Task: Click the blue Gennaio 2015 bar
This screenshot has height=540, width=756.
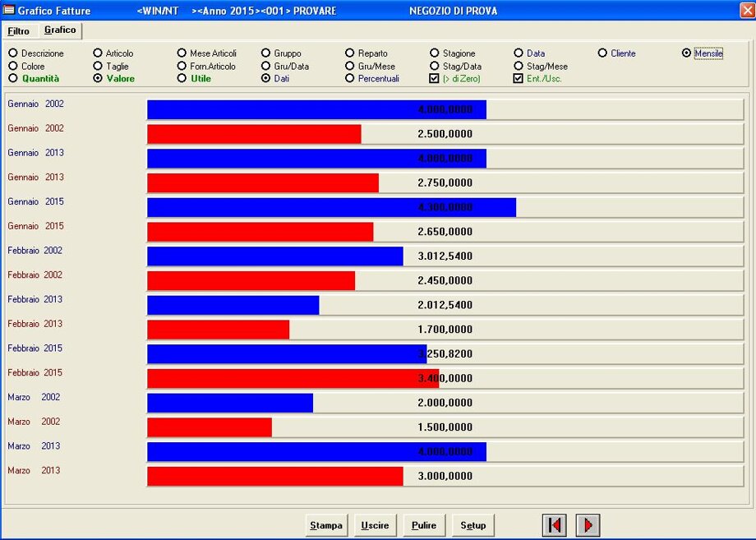Action: coord(331,207)
